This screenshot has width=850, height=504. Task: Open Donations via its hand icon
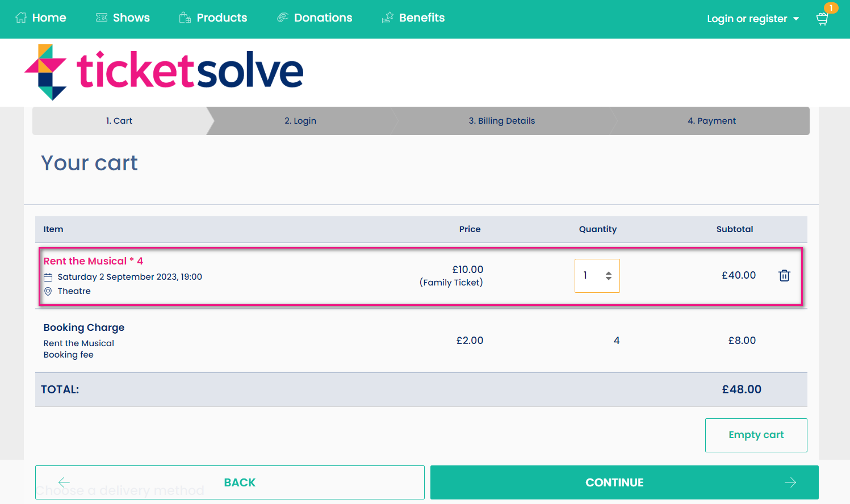coord(282,17)
